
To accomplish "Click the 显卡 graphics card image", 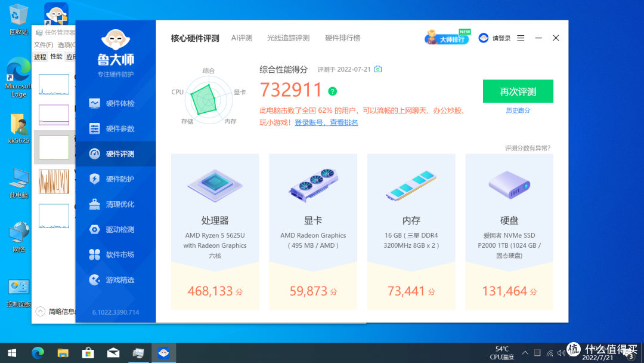I will [x=314, y=185].
